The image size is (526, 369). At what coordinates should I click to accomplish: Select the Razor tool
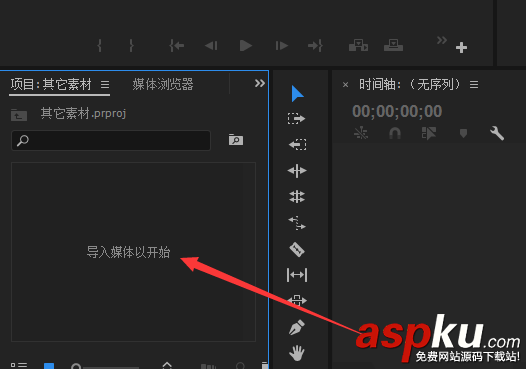coord(297,249)
